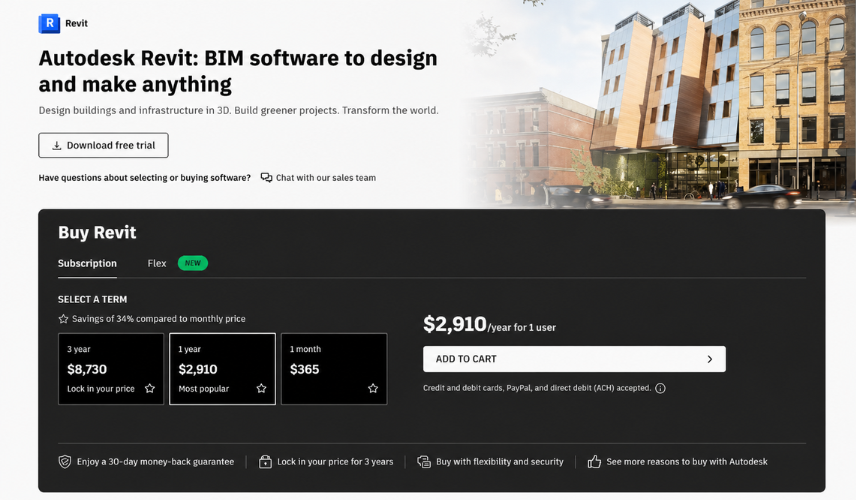The height and width of the screenshot is (500, 856).
Task: Click the Savings of 34% compared to monthly text
Action: tap(159, 319)
